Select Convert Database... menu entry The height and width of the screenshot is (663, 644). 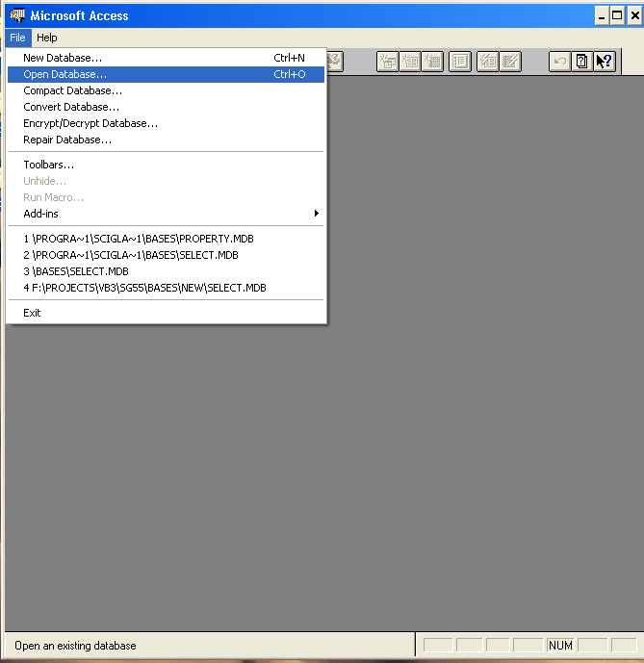(x=166, y=107)
